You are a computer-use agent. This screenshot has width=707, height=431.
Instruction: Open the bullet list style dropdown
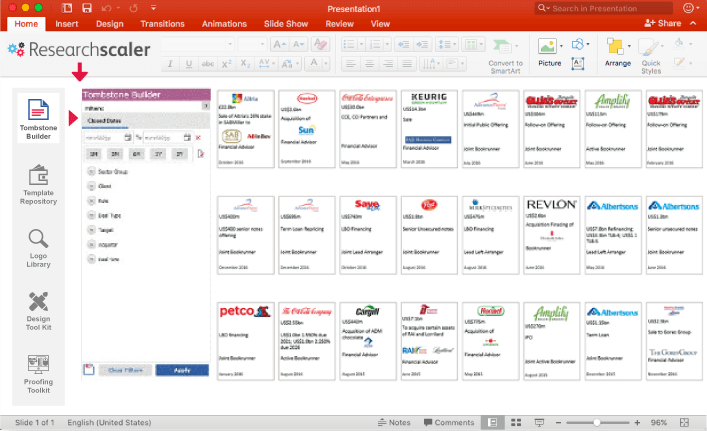point(361,44)
